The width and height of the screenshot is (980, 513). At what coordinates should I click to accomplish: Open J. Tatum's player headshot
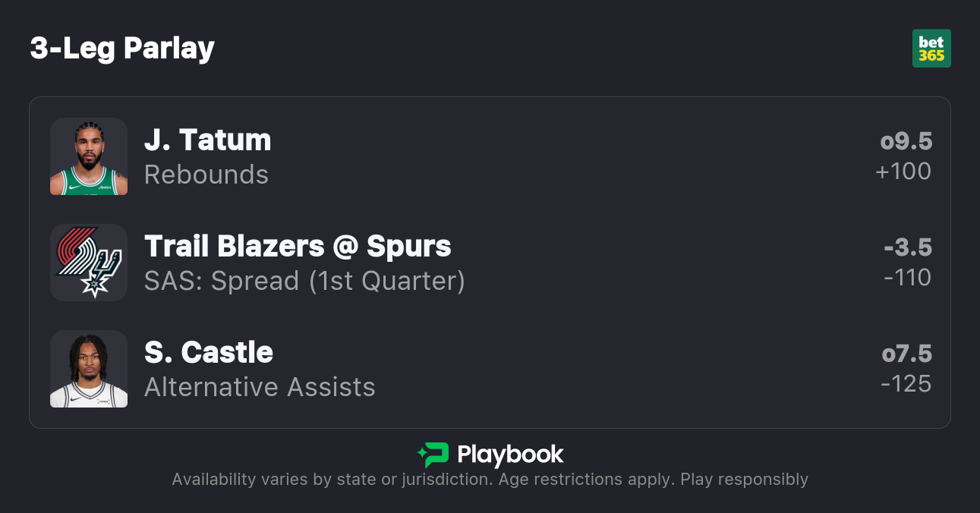(x=89, y=156)
